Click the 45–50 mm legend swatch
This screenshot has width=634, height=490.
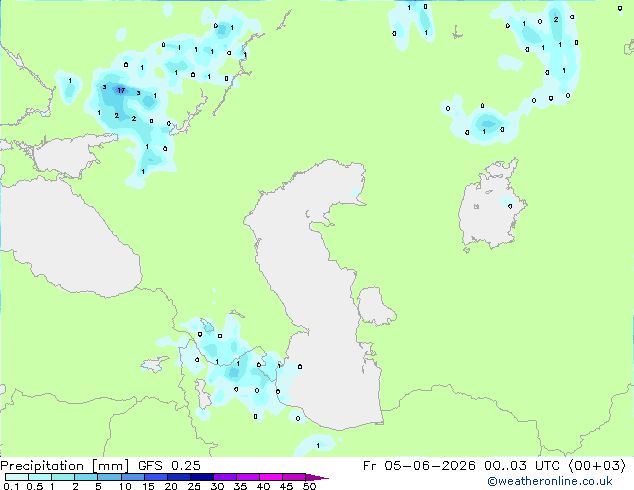click(294, 477)
